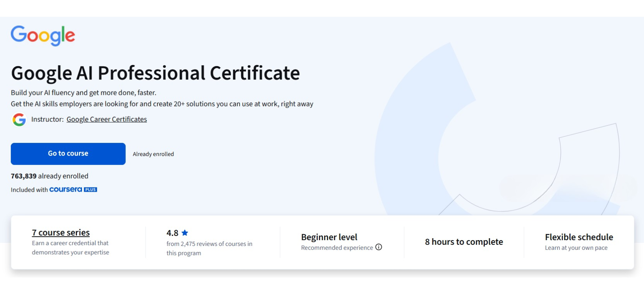Click the Google G instructor avatar
This screenshot has width=644, height=287.
point(19,119)
